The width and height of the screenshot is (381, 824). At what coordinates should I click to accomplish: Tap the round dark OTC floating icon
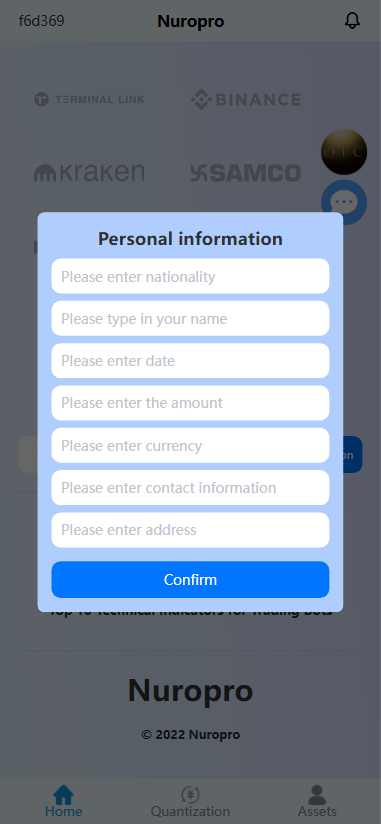(x=344, y=152)
